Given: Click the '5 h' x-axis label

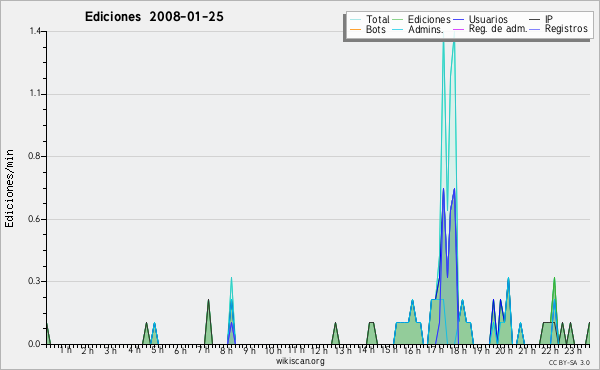Looking at the screenshot, I should click(x=157, y=350).
